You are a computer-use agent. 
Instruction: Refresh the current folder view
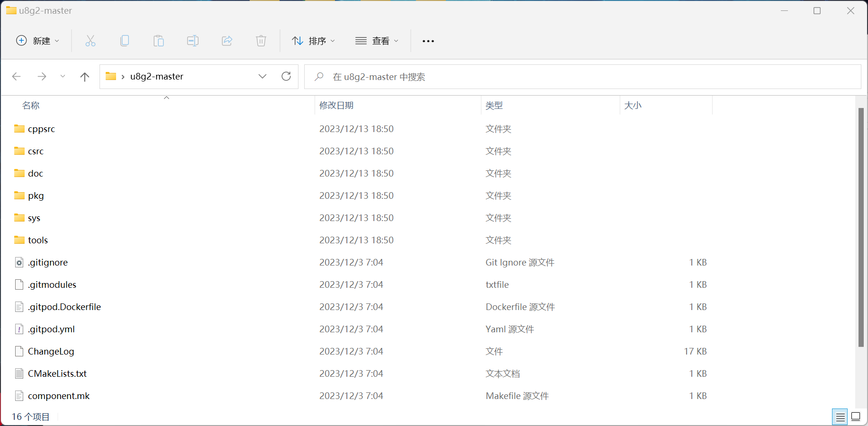[286, 76]
